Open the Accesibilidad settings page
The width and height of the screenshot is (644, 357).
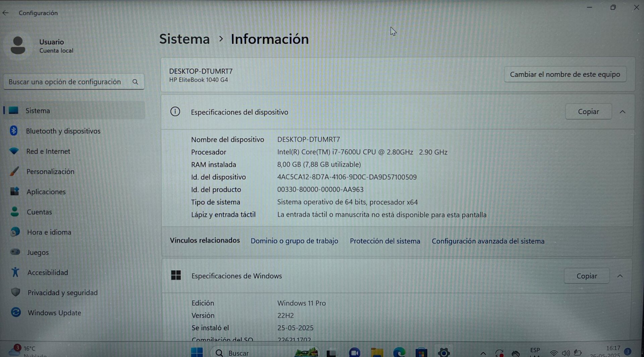click(47, 272)
